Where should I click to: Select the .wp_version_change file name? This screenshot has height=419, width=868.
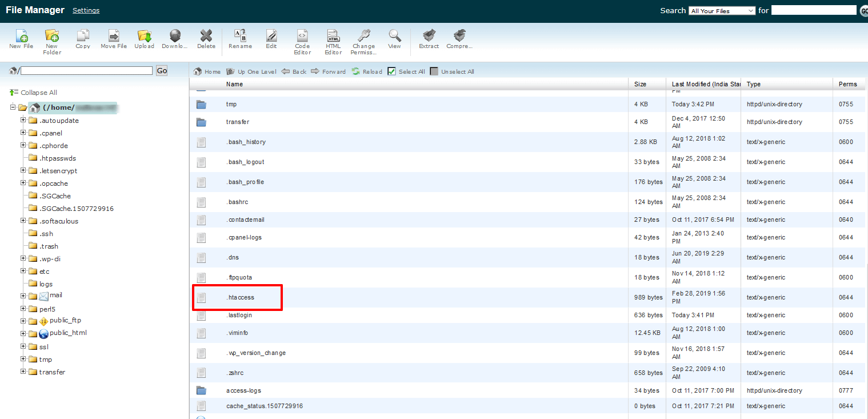pos(256,353)
